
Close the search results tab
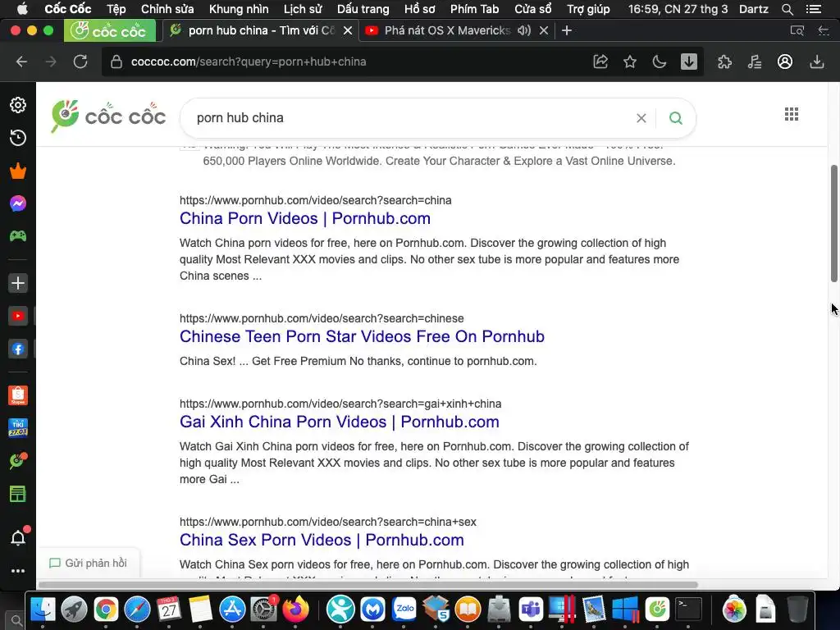click(348, 30)
